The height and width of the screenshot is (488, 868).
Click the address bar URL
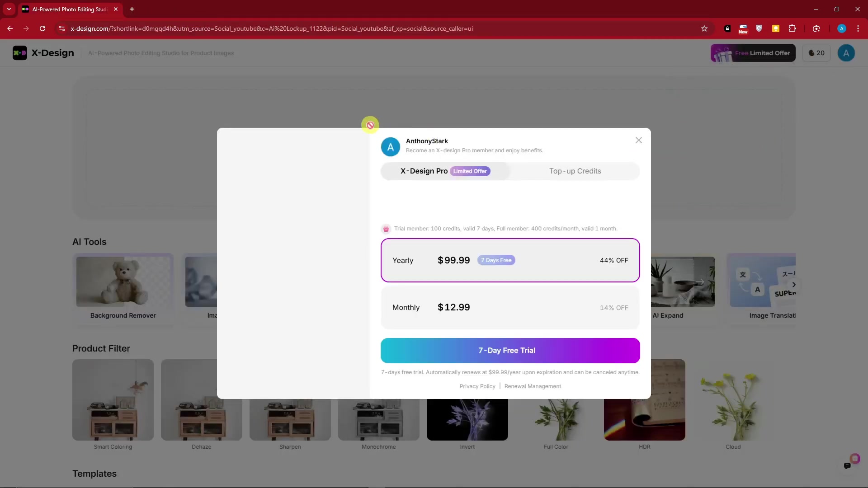(272, 28)
